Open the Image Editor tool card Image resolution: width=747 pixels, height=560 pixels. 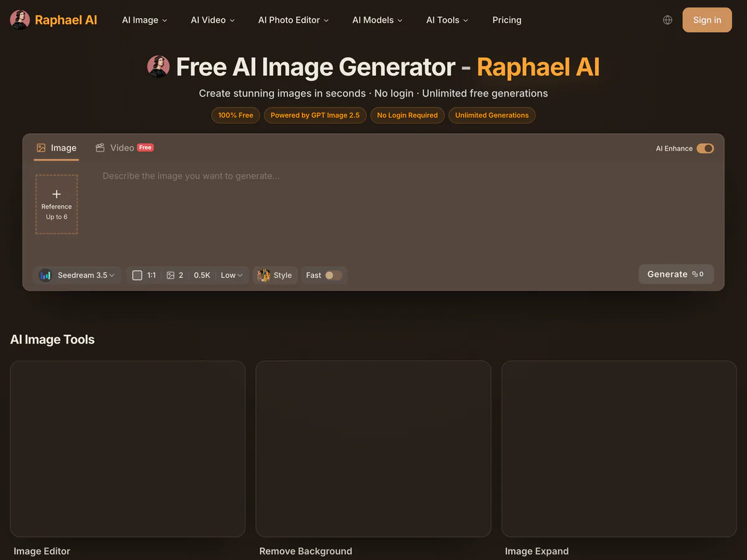pos(128,449)
